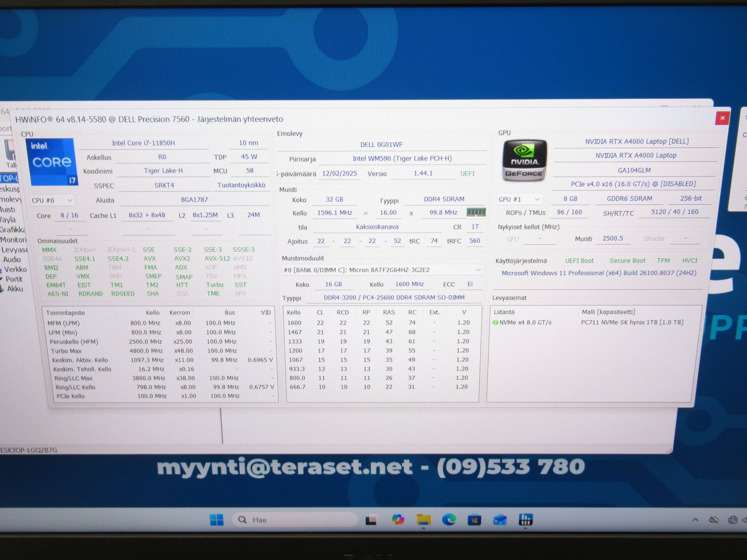Click the AVX-512 feature flag
This screenshot has height=560, width=747.
[217, 258]
